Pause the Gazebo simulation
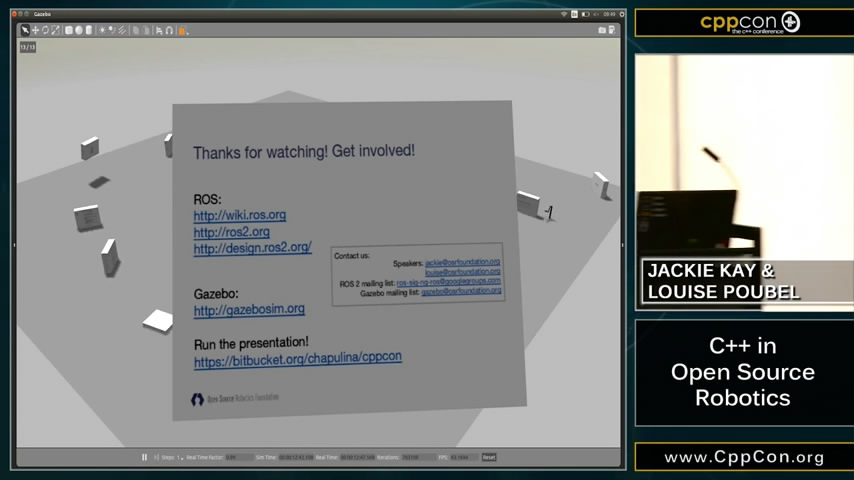Image resolution: width=854 pixels, height=480 pixels. pyautogui.click(x=144, y=457)
